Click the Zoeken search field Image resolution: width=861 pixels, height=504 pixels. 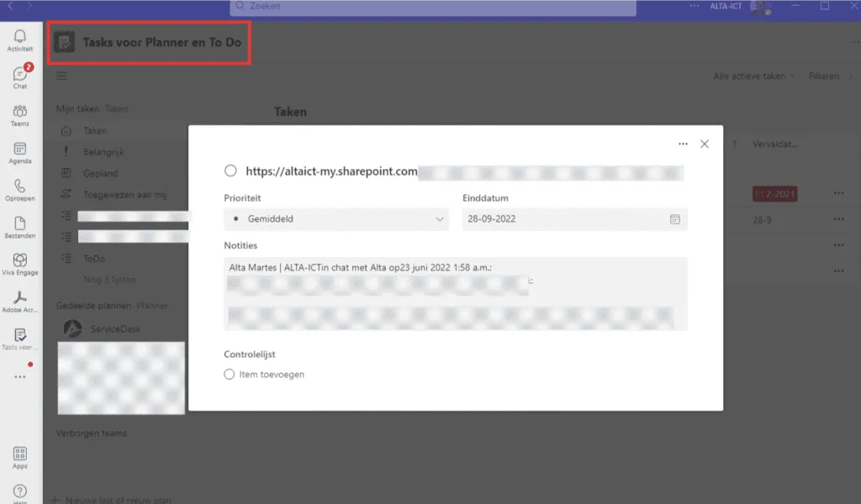tap(433, 7)
